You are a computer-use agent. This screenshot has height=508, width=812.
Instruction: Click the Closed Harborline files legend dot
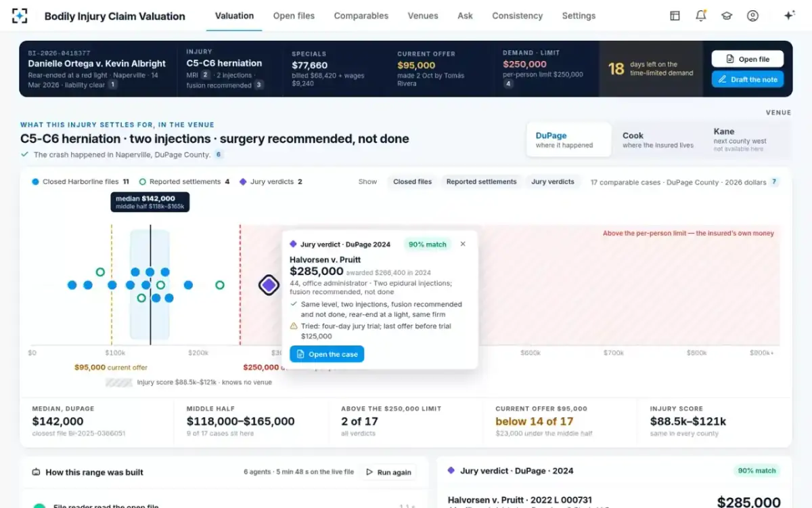point(35,182)
